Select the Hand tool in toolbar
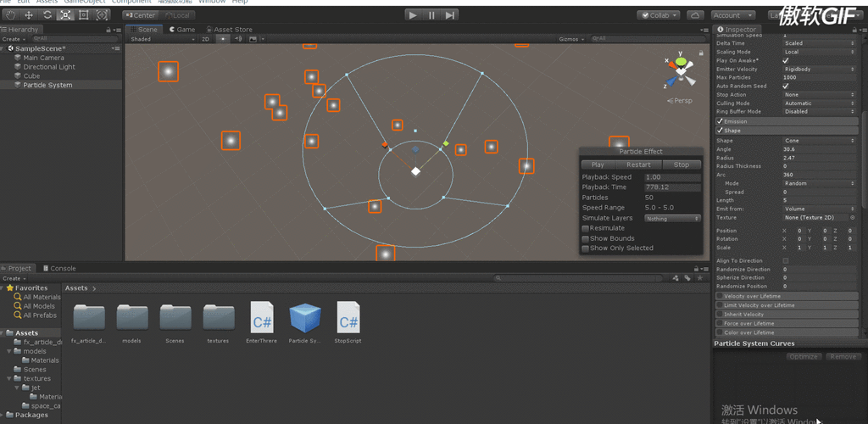 [x=11, y=15]
